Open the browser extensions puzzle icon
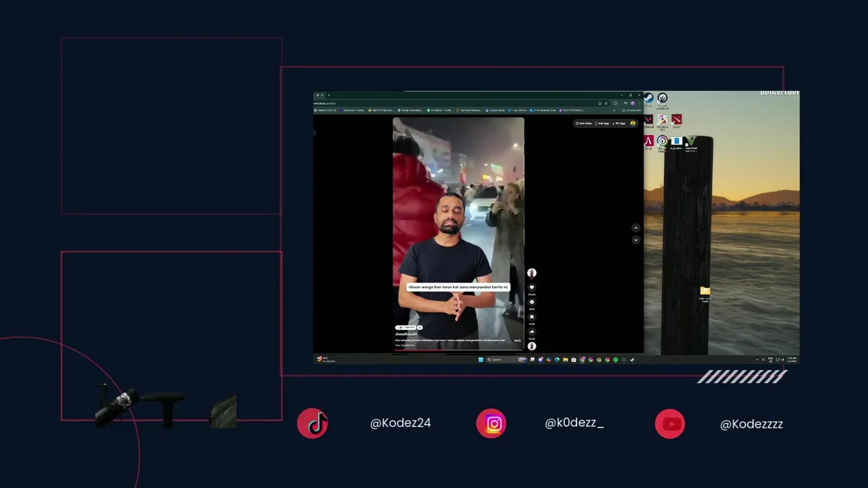868x488 pixels. click(615, 103)
